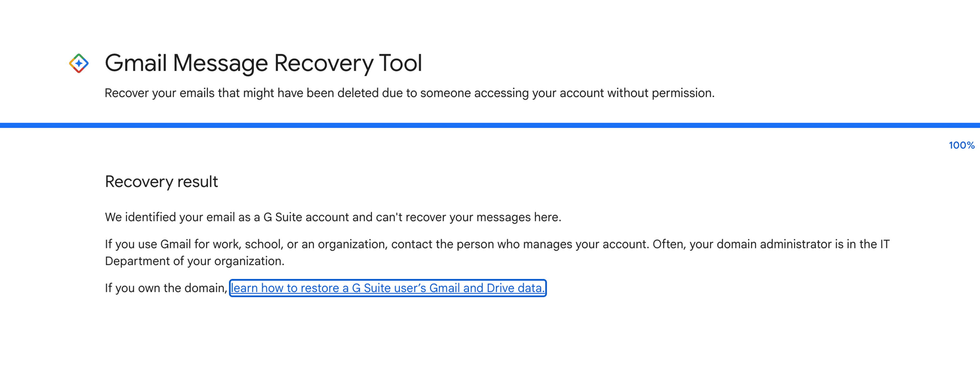Click the G Suite account identified message
This screenshot has height=390, width=980.
coord(333,217)
